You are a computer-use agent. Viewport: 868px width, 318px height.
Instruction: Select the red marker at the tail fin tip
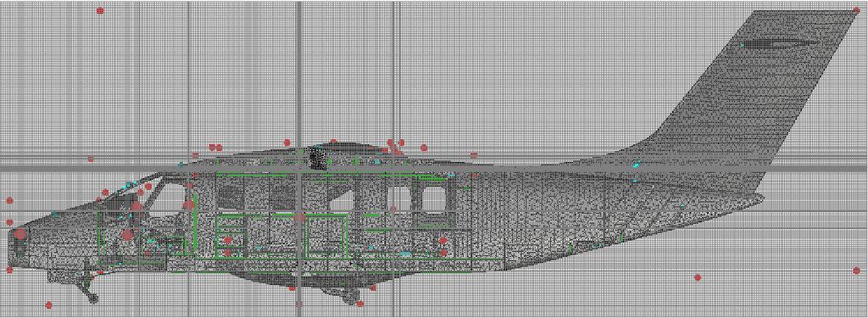click(x=857, y=10)
